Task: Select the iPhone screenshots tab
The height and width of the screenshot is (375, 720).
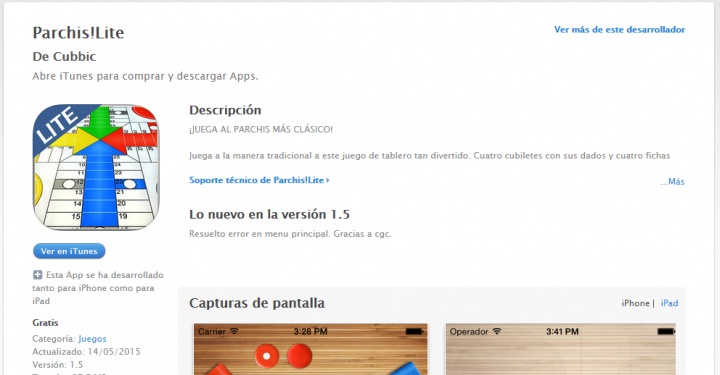Action: (x=636, y=303)
